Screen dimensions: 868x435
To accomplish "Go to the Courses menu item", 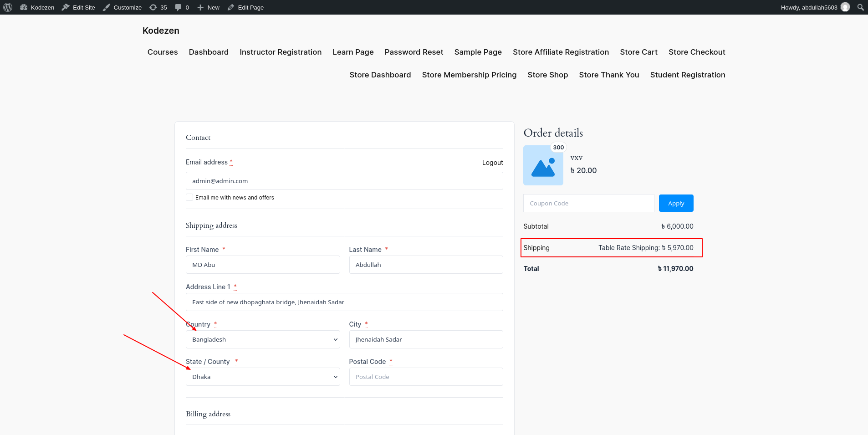I will tap(163, 52).
